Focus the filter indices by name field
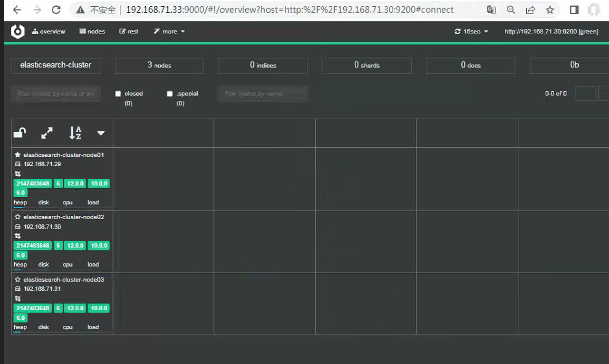 56,94
